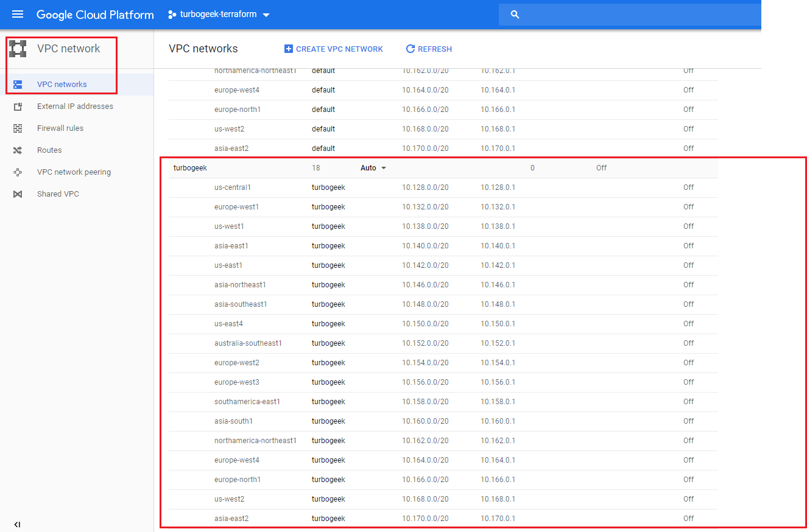Image resolution: width=807 pixels, height=532 pixels.
Task: Select turbogeek-terraform project name
Action: coord(219,15)
